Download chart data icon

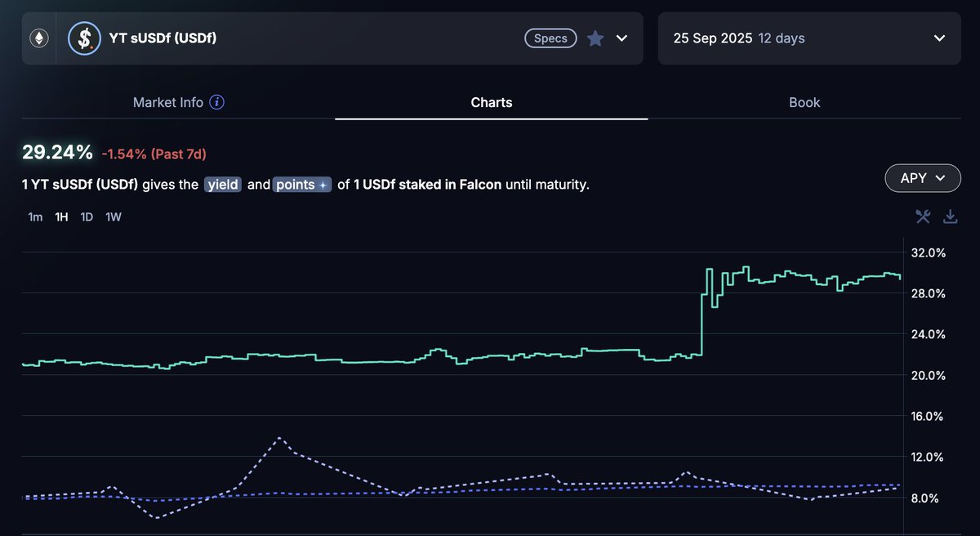coord(950,217)
